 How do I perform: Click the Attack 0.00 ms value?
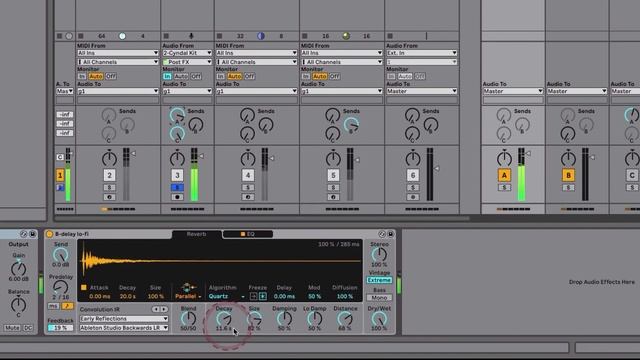[x=100, y=296]
